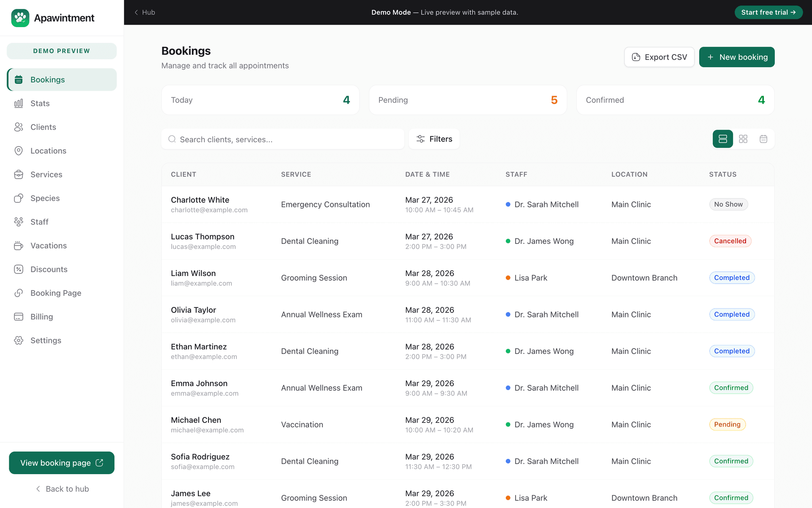This screenshot has height=508, width=812.
Task: Select the Clients icon in sidebar
Action: tap(19, 127)
